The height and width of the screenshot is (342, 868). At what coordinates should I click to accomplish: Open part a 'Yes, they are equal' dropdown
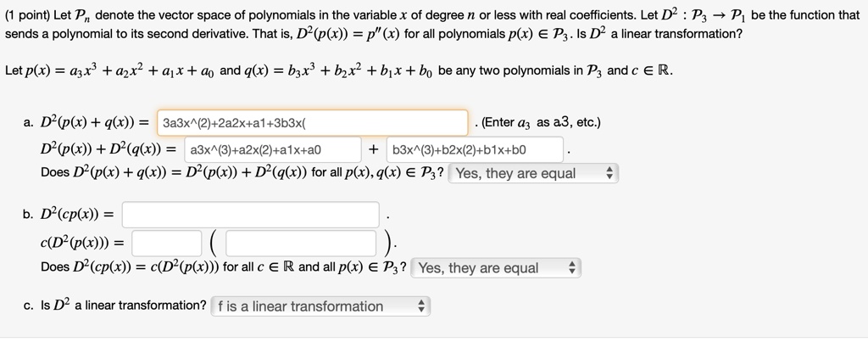coord(533,173)
